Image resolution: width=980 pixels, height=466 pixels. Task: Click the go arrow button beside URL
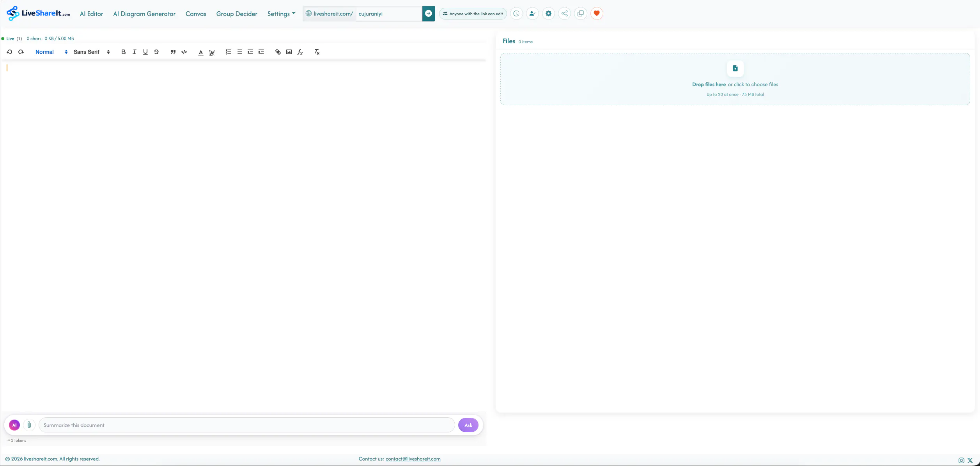coord(429,14)
